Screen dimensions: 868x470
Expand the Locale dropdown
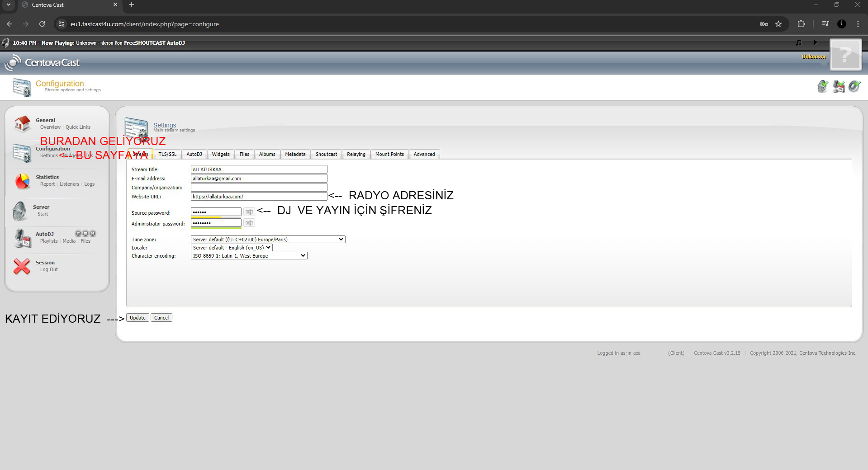[232, 248]
